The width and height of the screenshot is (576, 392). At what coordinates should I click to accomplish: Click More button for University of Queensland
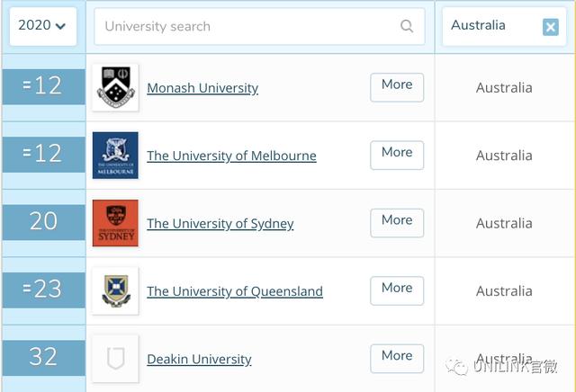(397, 290)
